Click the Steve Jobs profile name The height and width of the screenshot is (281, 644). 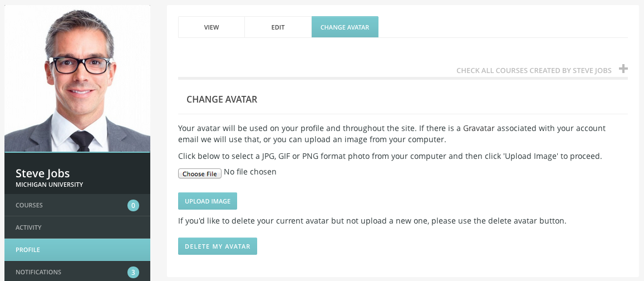point(43,173)
